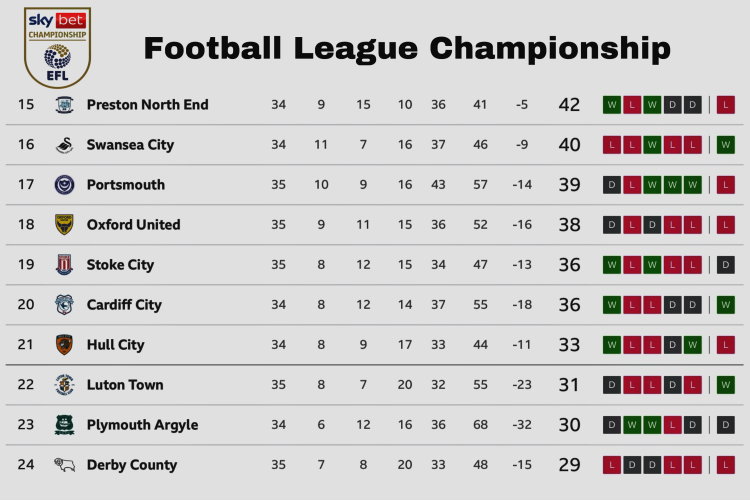Screen dimensions: 750x500
Task: Click the Football League Championship heading
Action: tap(407, 46)
